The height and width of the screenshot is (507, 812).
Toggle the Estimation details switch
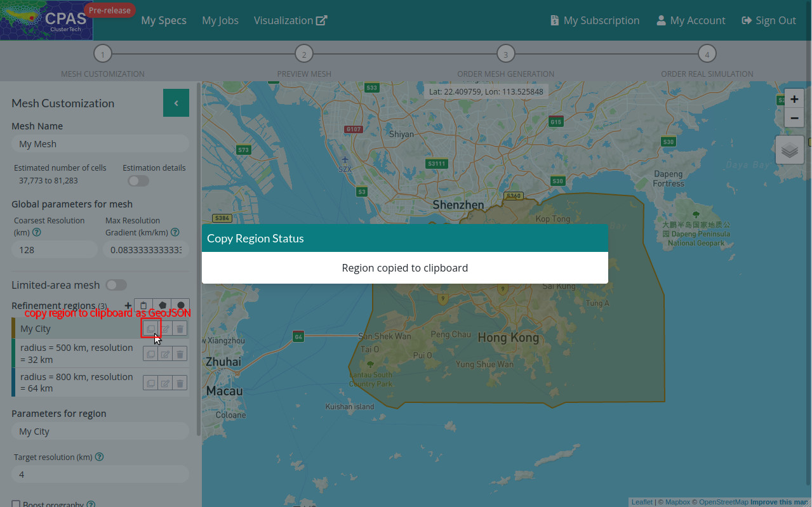tap(138, 181)
